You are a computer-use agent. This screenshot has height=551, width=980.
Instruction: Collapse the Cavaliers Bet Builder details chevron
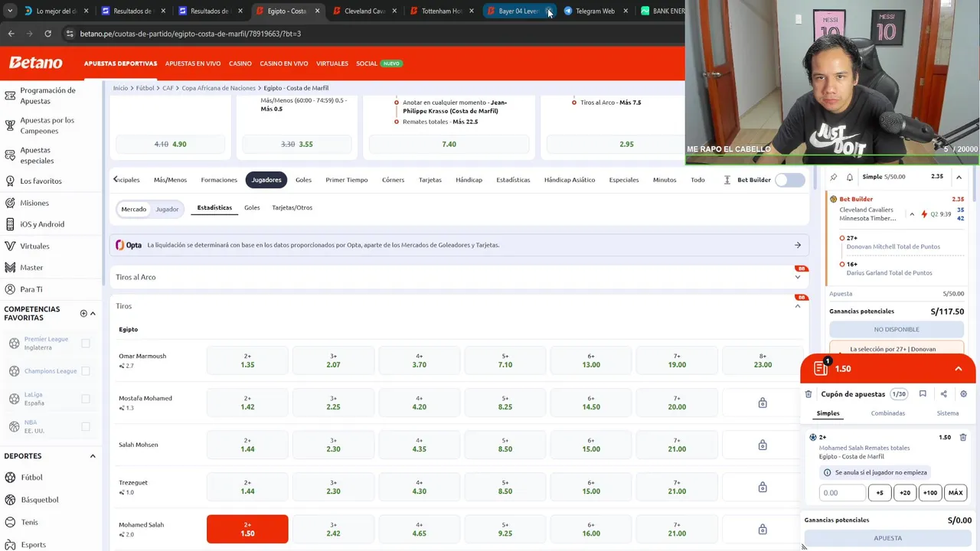click(x=911, y=214)
